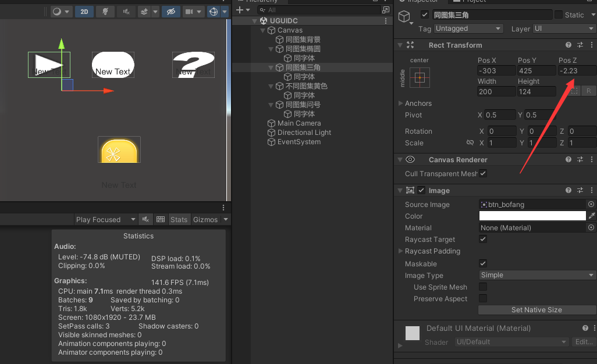Screen dimensions: 597x364
Task: Expand Anchors foldout
Action: tap(400, 103)
